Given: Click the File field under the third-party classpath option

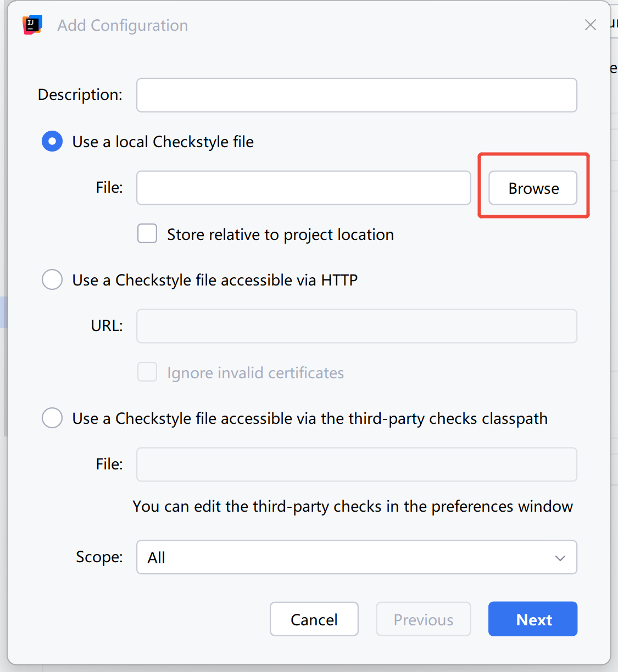Looking at the screenshot, I should [x=357, y=464].
